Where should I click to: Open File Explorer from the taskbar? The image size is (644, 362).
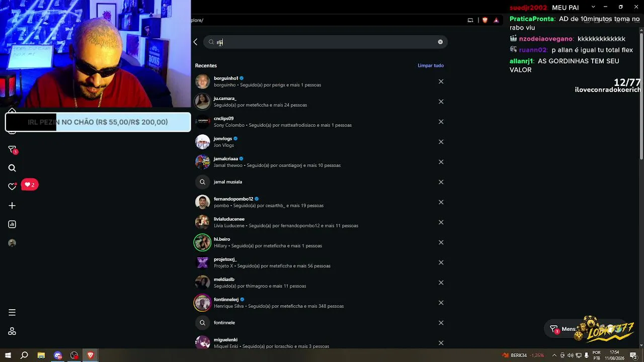point(41,355)
